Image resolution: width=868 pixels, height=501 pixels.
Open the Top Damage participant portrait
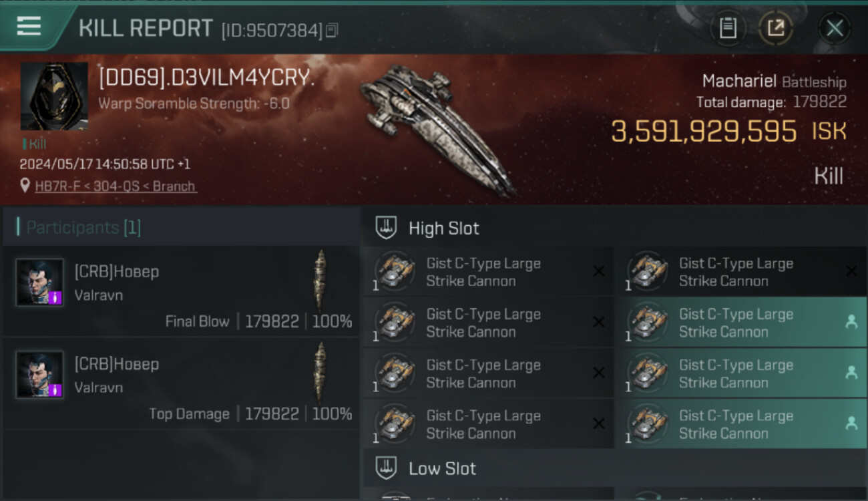(40, 375)
